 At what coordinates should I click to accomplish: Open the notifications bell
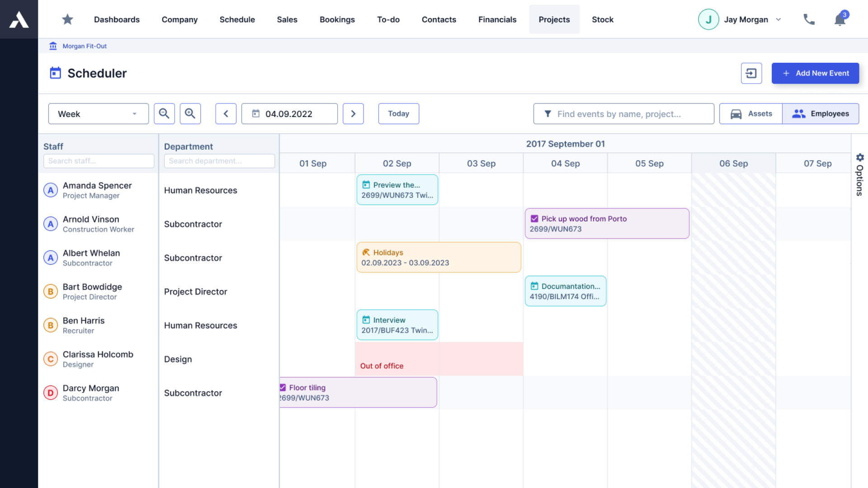(840, 19)
